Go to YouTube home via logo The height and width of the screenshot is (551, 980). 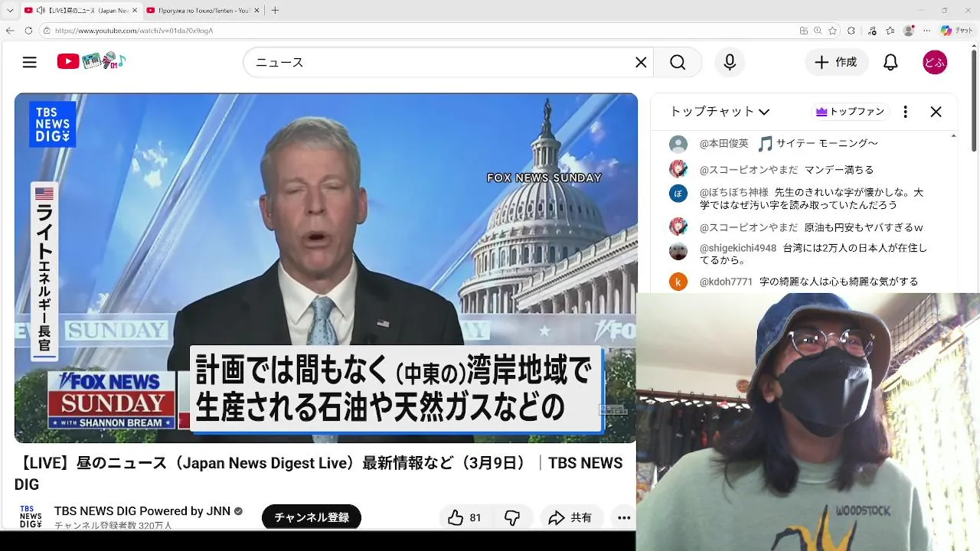91,61
